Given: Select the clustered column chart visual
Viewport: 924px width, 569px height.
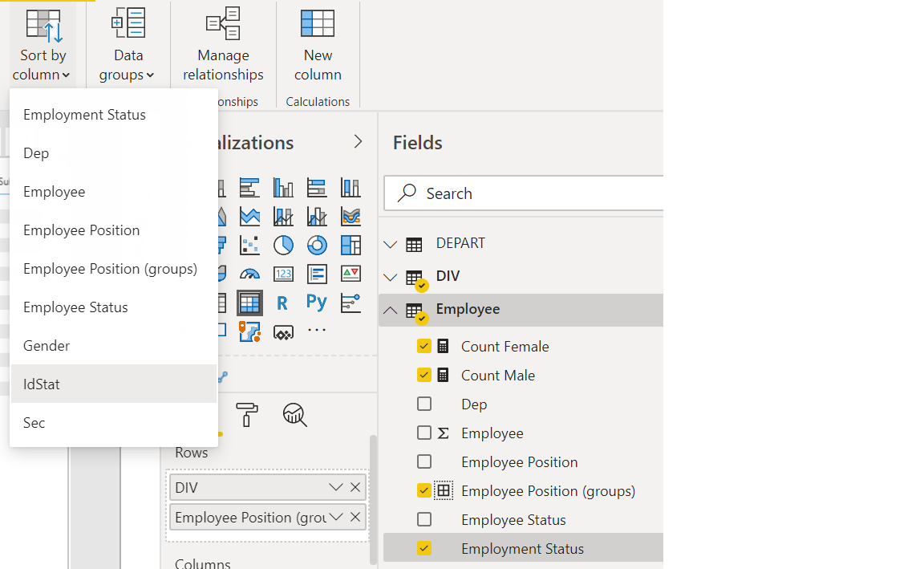Looking at the screenshot, I should (x=283, y=188).
